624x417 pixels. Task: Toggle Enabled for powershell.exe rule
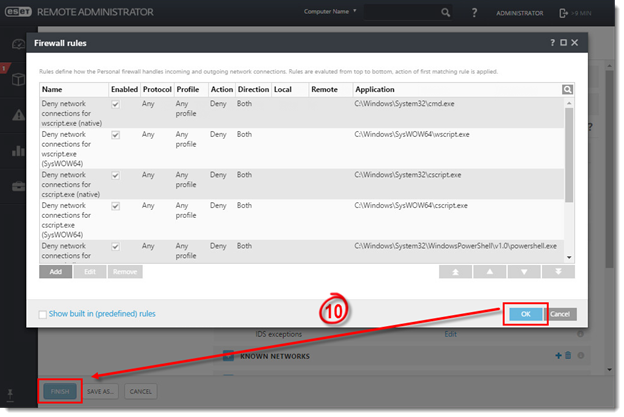(x=115, y=247)
